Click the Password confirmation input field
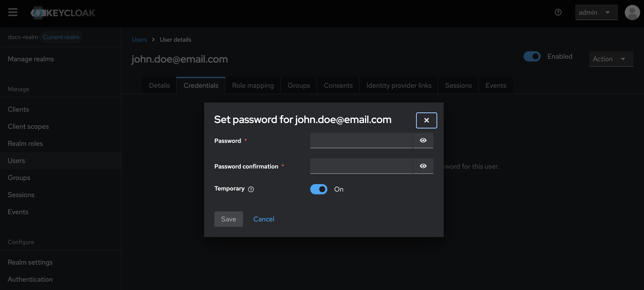This screenshot has width=644, height=290. pyautogui.click(x=361, y=166)
